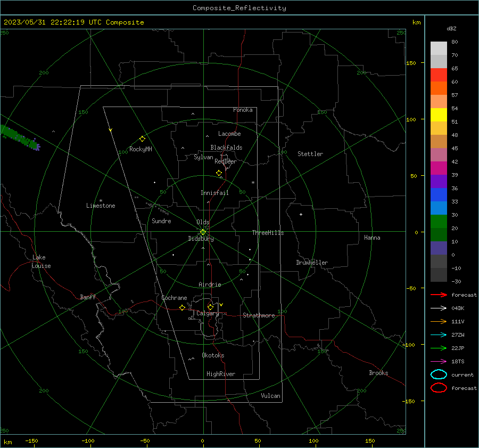Click the Stettler label
Viewport: 479px width, 448px height.
pos(310,154)
